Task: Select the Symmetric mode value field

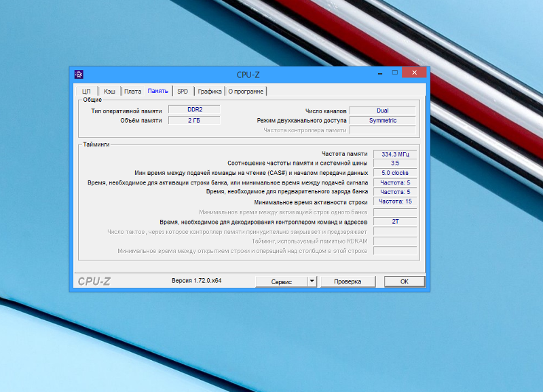Action: tap(383, 121)
